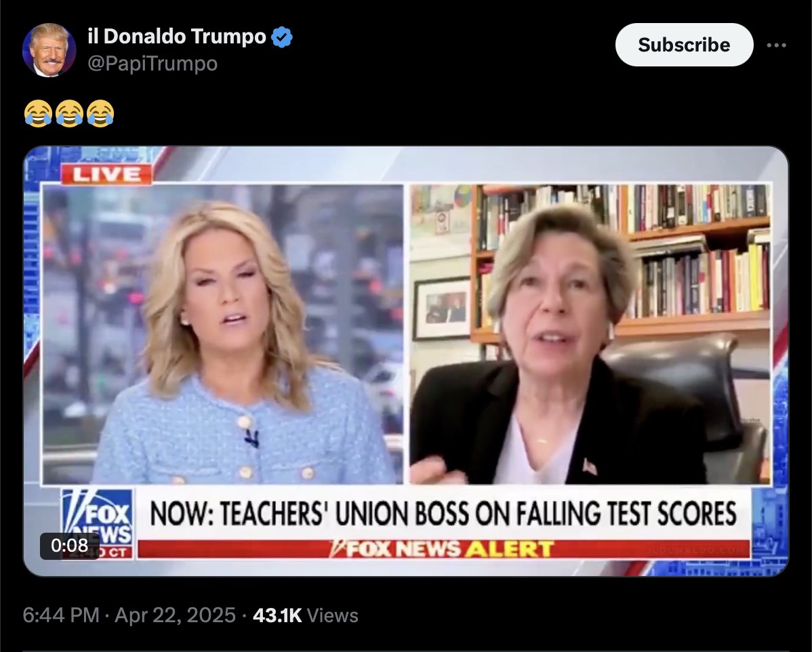Click the falling test scores headline

tap(443, 513)
